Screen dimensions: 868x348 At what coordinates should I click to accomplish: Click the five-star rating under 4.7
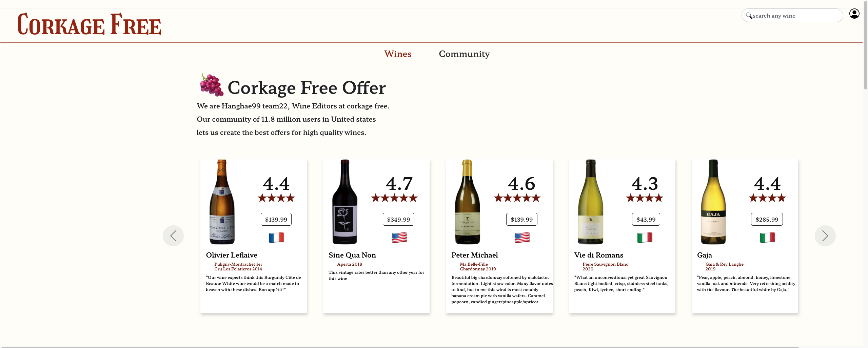[x=394, y=198]
